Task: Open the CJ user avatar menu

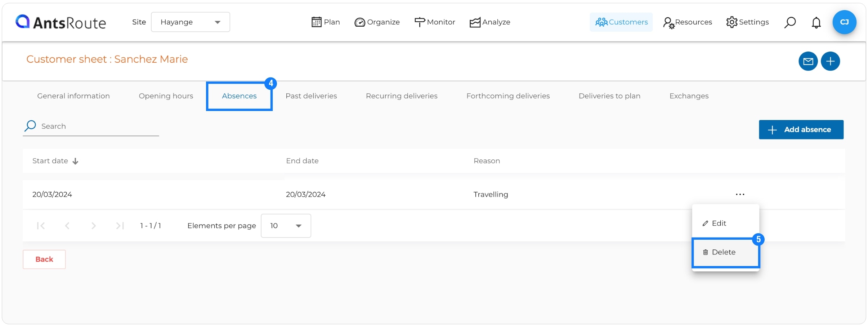Action: tap(844, 22)
